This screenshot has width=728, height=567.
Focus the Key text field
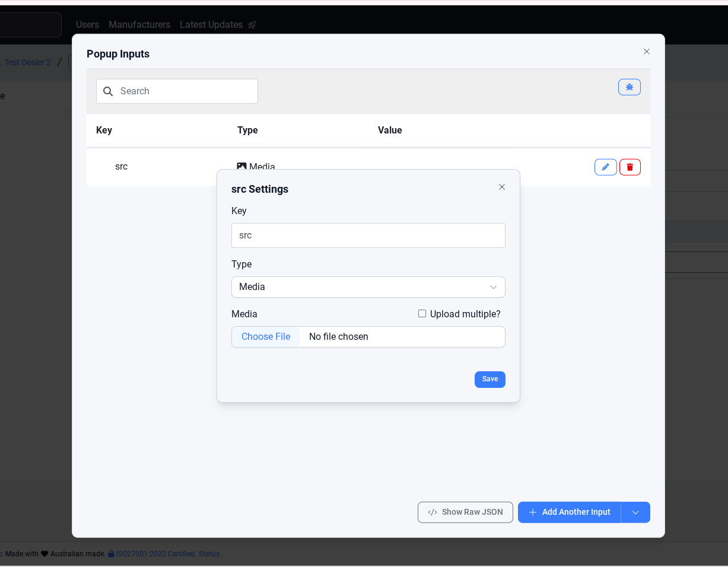click(368, 235)
